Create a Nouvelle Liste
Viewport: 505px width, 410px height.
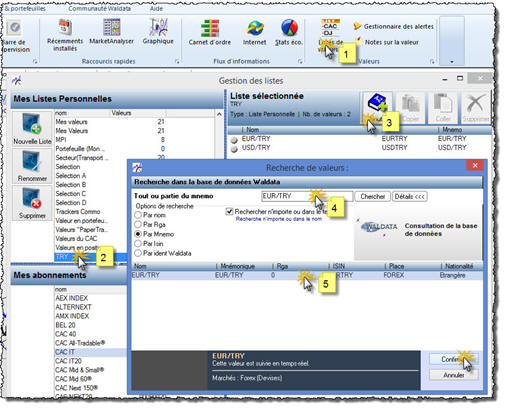(x=32, y=129)
